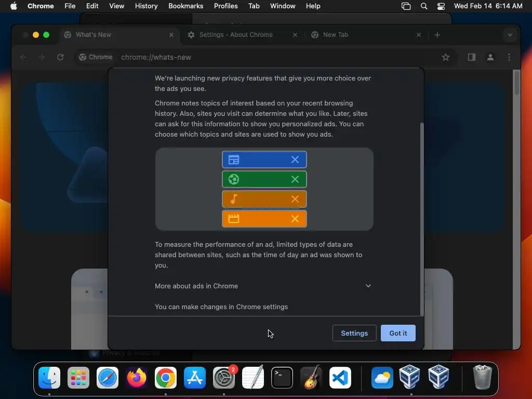This screenshot has height=399, width=532.
Task: Open the Bookmarks menu
Action: (x=185, y=6)
